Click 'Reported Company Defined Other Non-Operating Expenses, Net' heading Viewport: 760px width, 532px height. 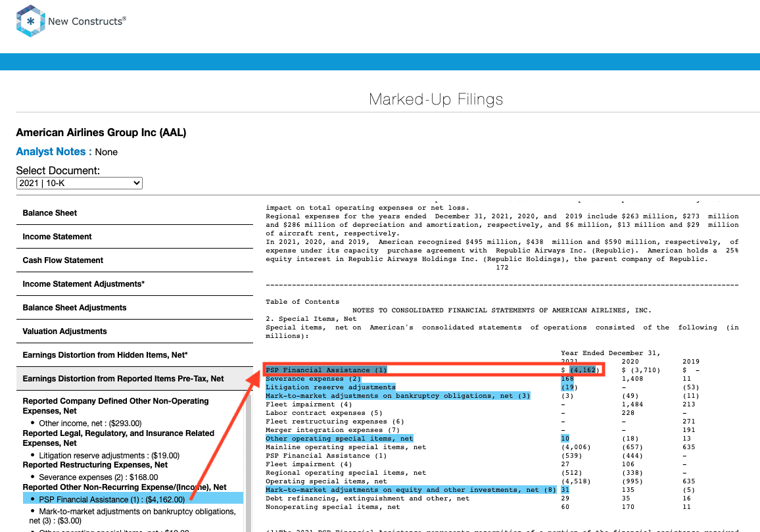coord(115,406)
